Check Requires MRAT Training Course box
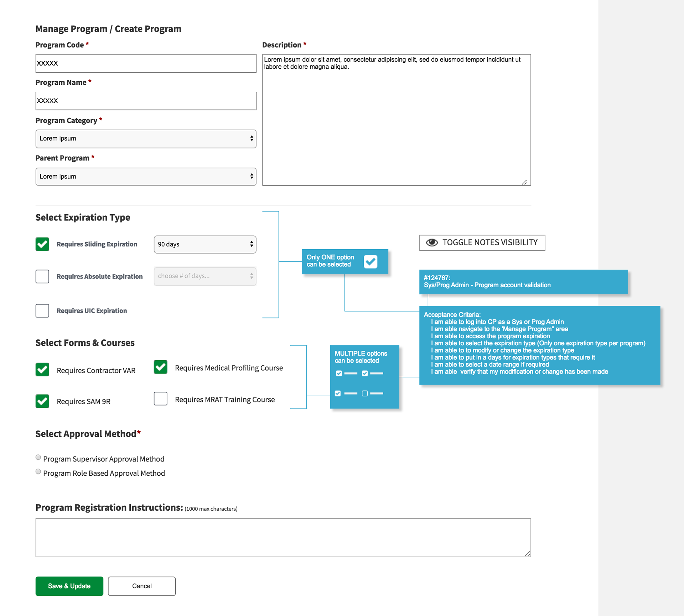 (161, 398)
